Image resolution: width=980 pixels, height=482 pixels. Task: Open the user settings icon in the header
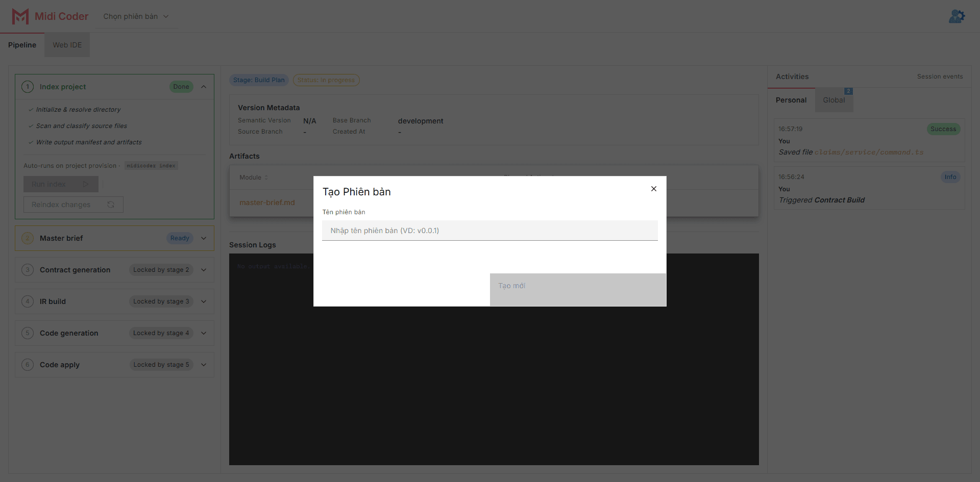(x=957, y=16)
